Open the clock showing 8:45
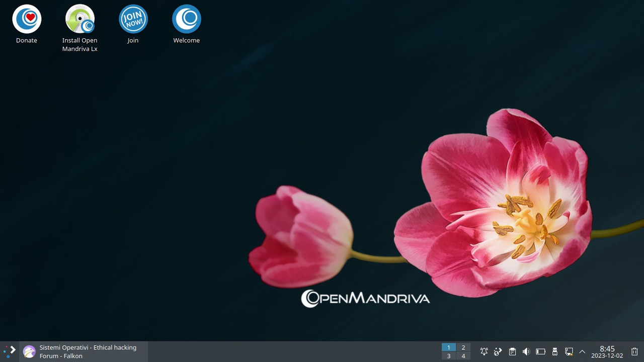 pyautogui.click(x=607, y=352)
